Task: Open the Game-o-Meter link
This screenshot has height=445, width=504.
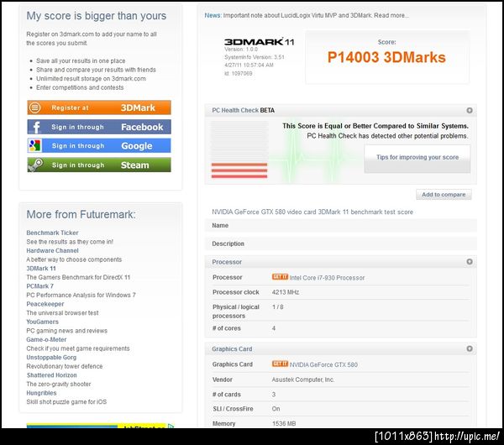Action: tap(46, 339)
